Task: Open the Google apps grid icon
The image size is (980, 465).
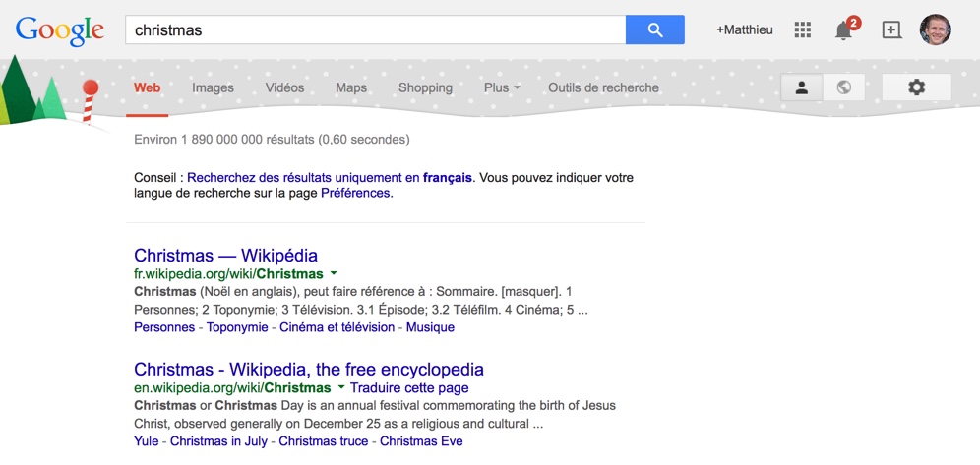Action: coord(802,29)
